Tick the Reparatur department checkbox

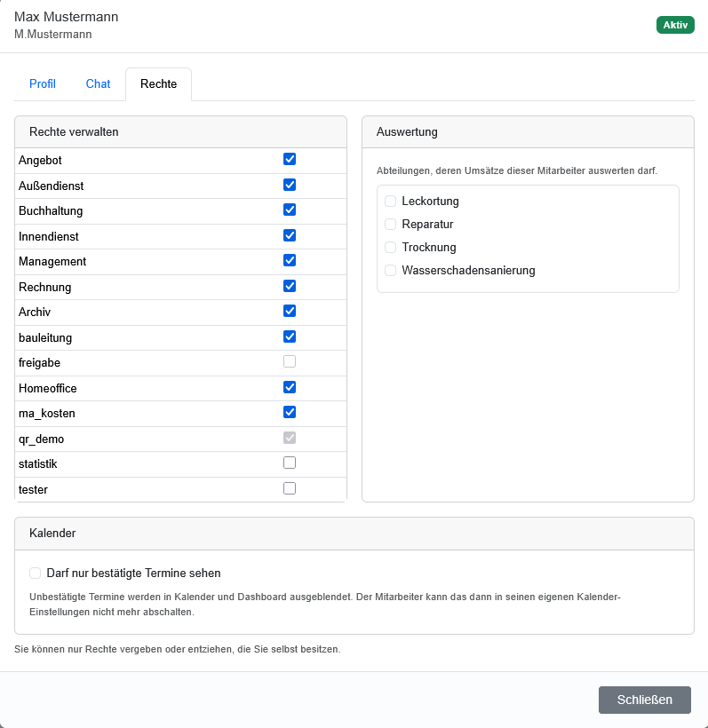click(390, 225)
